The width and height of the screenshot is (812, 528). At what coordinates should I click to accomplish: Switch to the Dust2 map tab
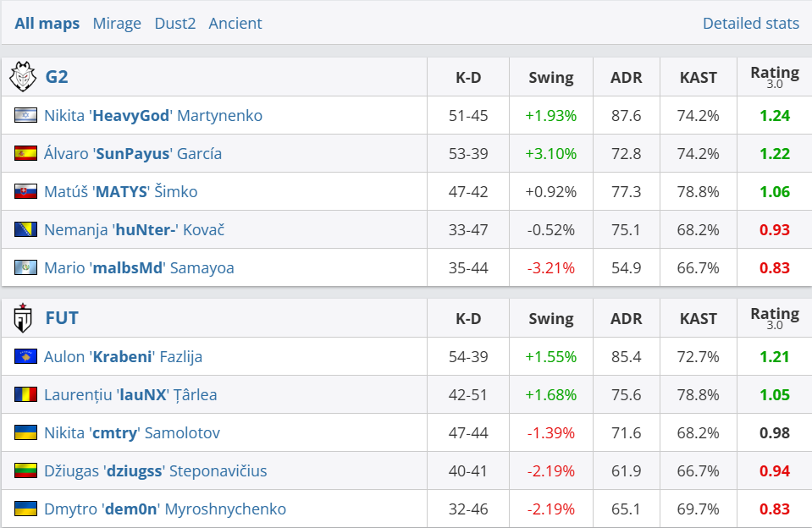click(x=174, y=23)
